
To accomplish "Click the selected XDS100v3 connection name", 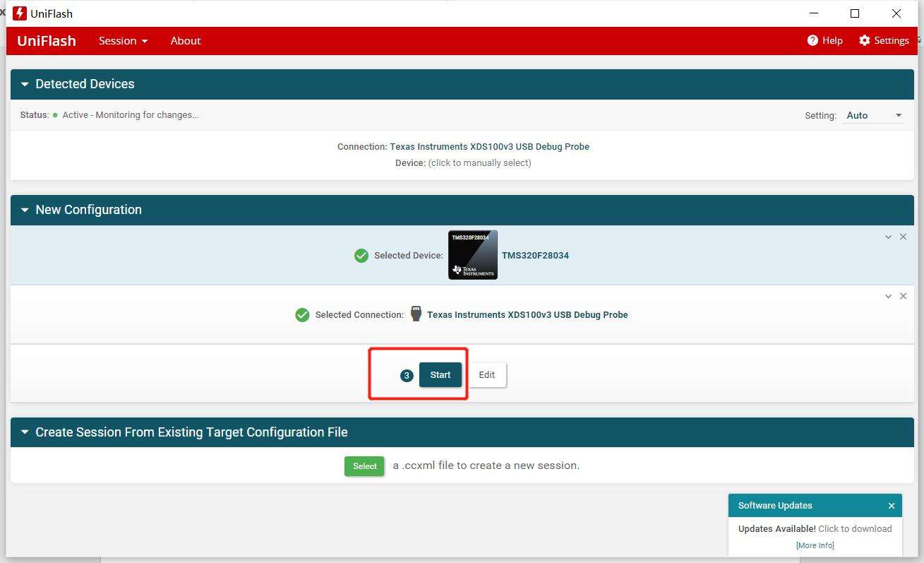I will [x=527, y=314].
